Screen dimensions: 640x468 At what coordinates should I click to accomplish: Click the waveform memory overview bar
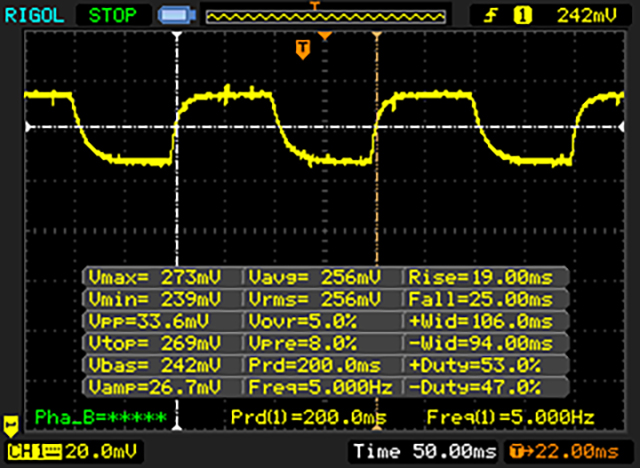tap(326, 17)
